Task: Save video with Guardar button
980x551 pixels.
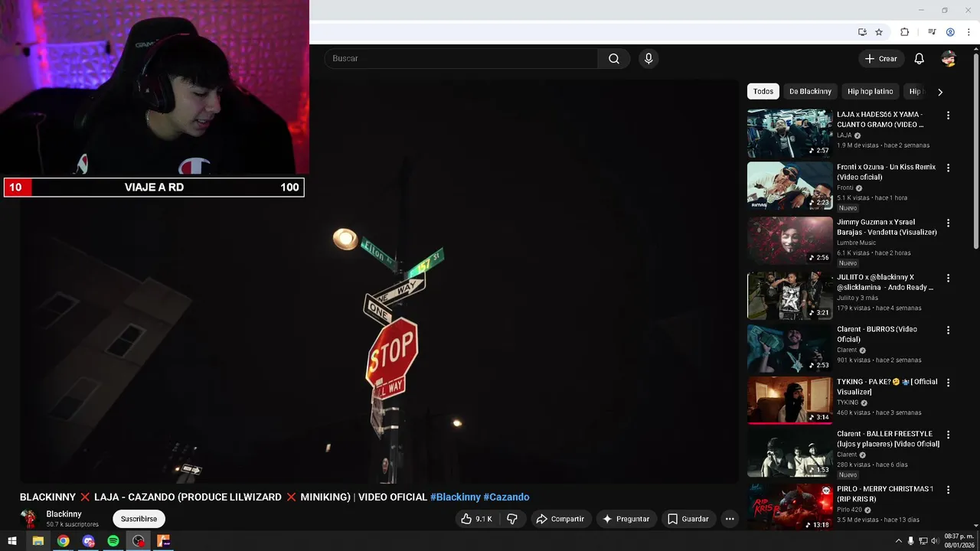Action: point(688,519)
